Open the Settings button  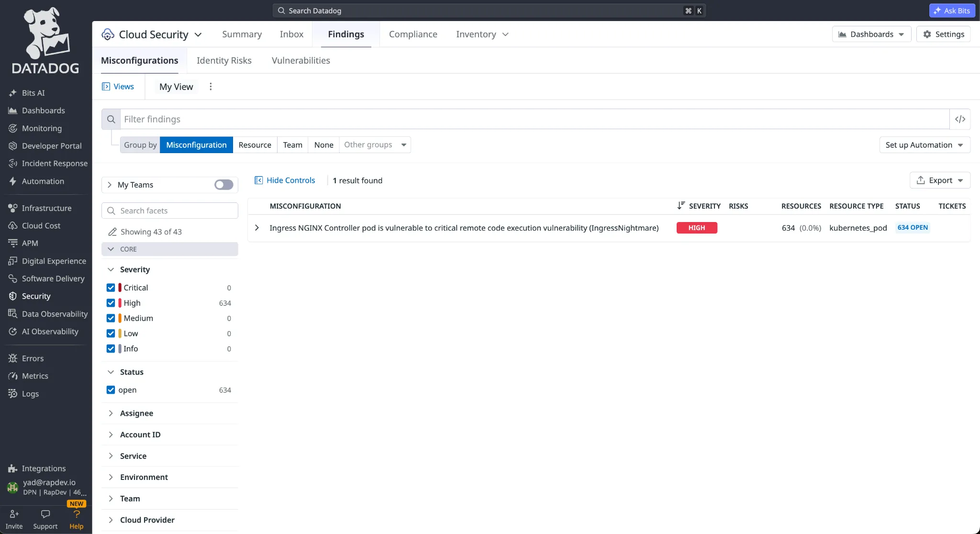(x=943, y=34)
